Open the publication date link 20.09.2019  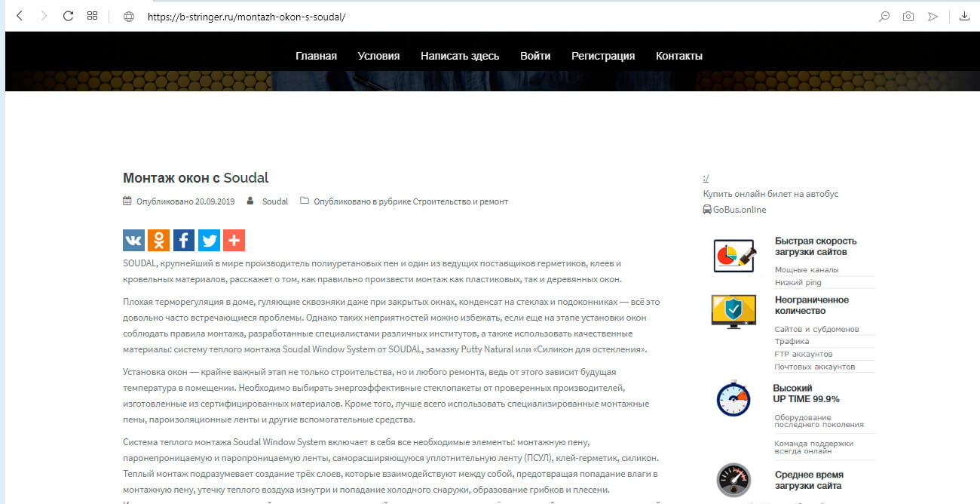click(215, 201)
